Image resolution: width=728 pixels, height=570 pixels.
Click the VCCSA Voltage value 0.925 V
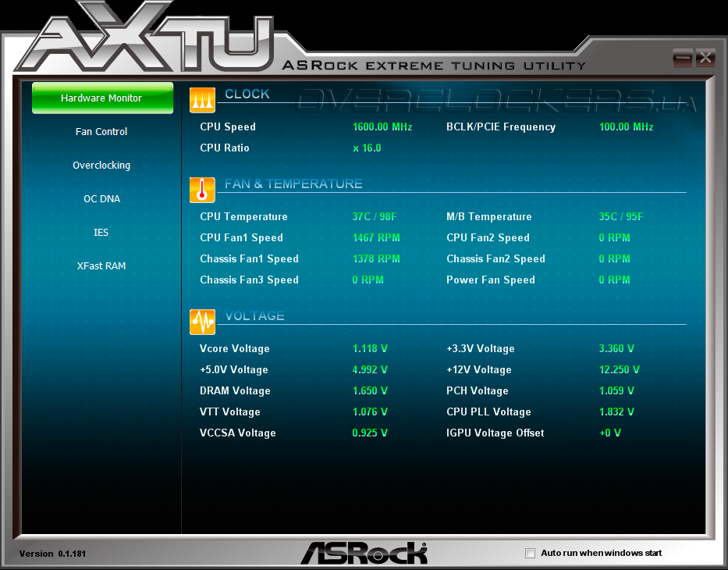pos(370,433)
